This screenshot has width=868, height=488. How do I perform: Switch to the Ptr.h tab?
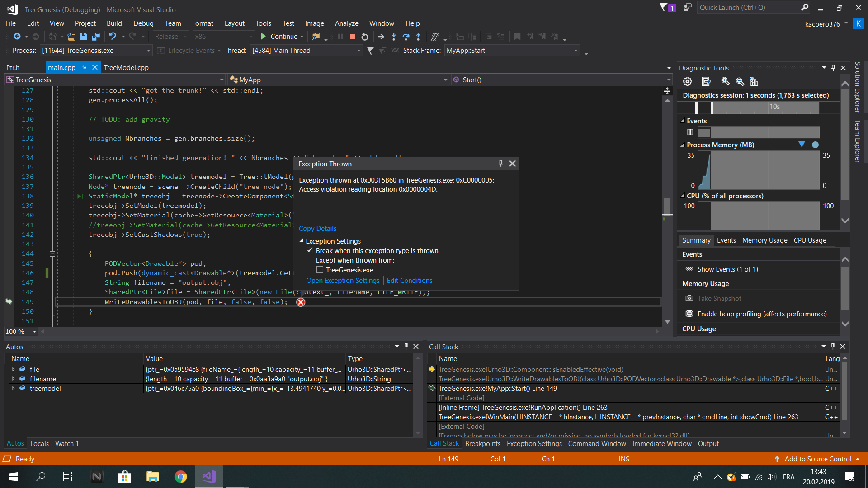point(13,68)
